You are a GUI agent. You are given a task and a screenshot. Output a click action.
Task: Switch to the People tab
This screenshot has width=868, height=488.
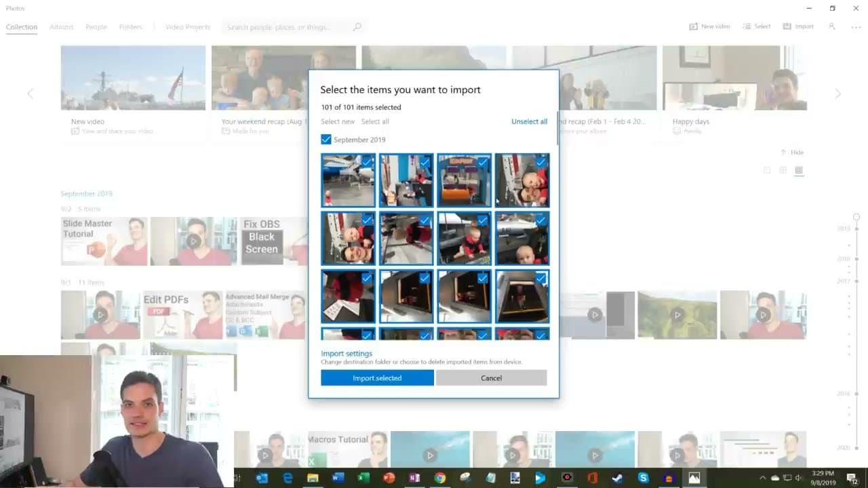pyautogui.click(x=96, y=27)
